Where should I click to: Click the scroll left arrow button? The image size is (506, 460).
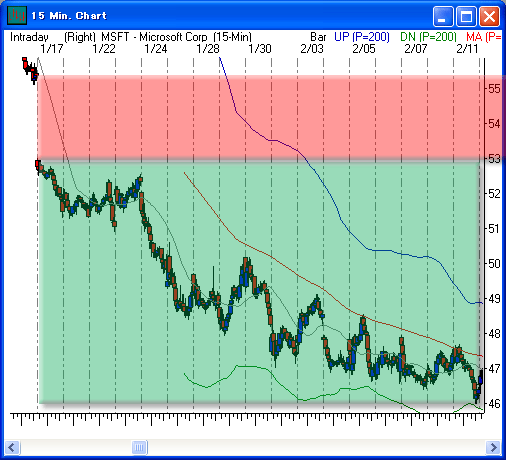(13, 447)
